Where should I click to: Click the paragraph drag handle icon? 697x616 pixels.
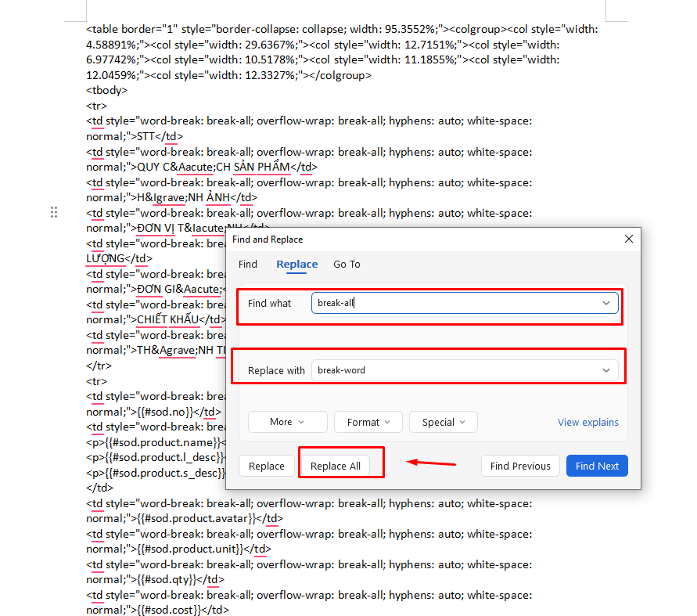[x=54, y=212]
